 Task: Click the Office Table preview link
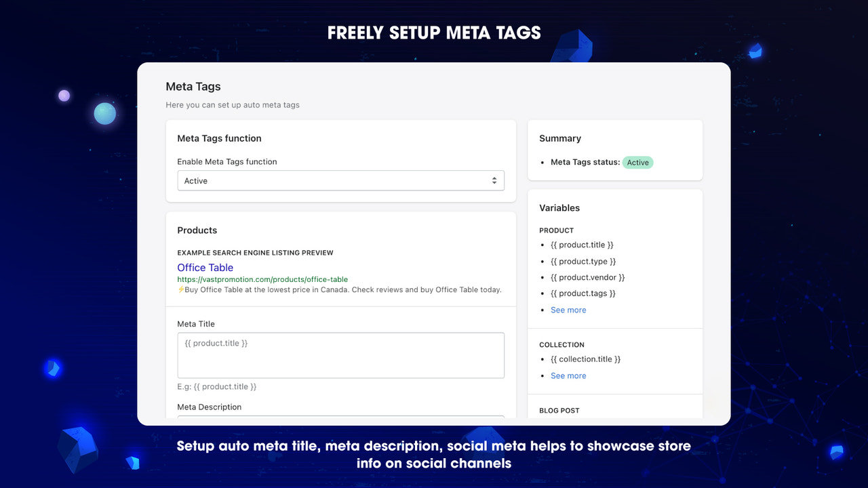point(205,267)
